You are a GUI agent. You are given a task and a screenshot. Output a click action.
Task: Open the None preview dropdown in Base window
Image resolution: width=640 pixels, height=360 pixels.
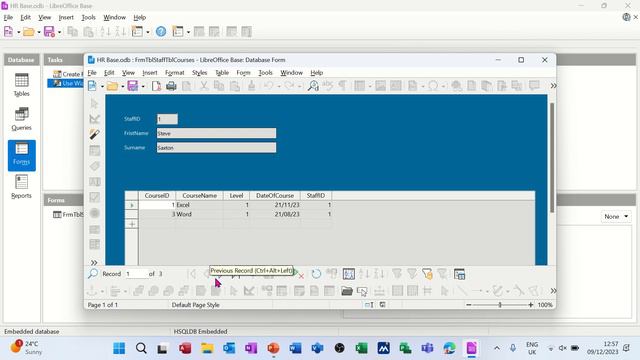(x=616, y=216)
